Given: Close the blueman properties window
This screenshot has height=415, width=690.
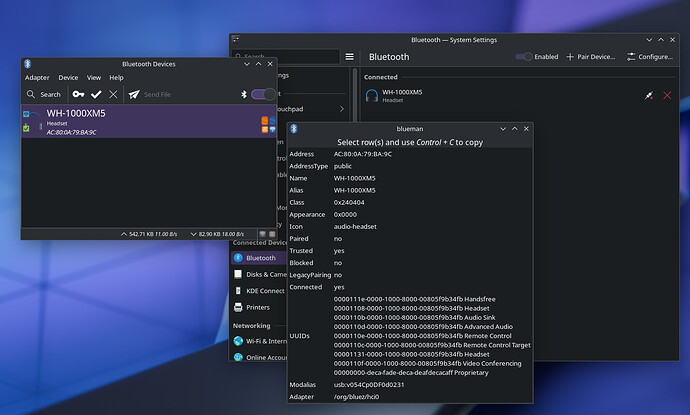Looking at the screenshot, I should pos(526,129).
